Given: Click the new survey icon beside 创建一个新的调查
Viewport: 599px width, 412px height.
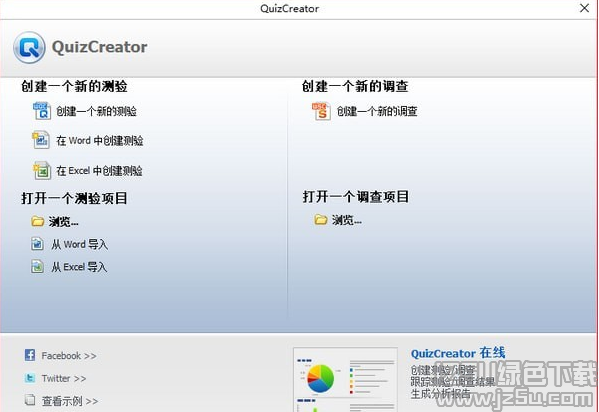Looking at the screenshot, I should click(321, 111).
